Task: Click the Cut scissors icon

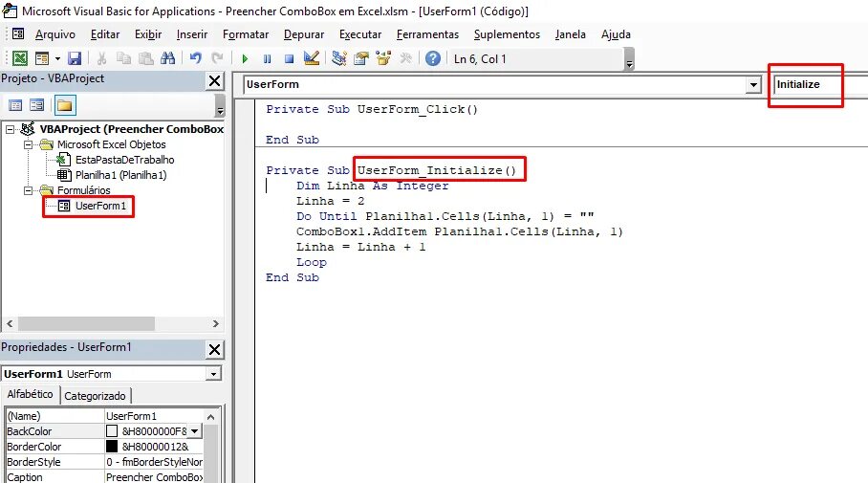Action: click(x=101, y=58)
